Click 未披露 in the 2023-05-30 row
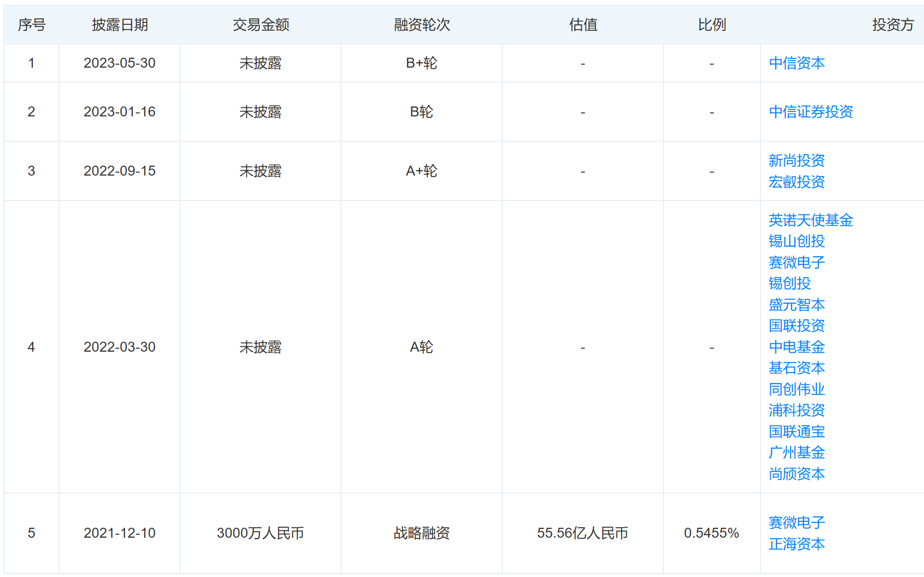This screenshot has height=577, width=924. pyautogui.click(x=261, y=63)
